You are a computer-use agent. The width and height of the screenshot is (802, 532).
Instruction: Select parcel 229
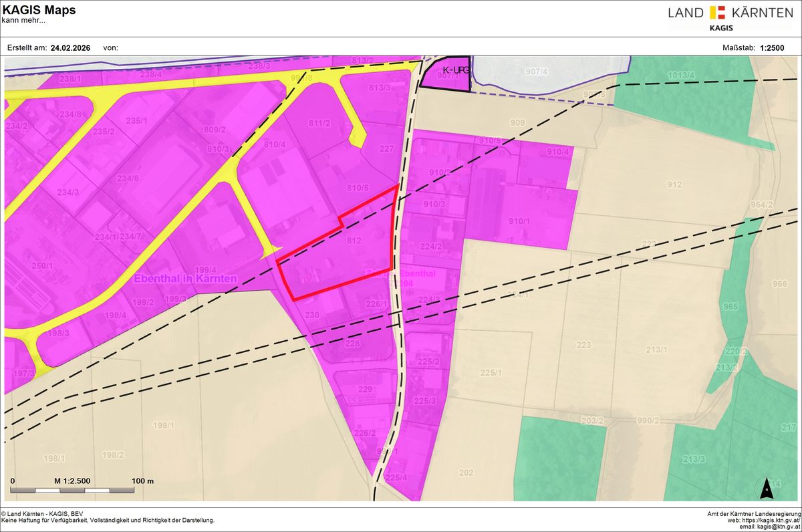(365, 389)
